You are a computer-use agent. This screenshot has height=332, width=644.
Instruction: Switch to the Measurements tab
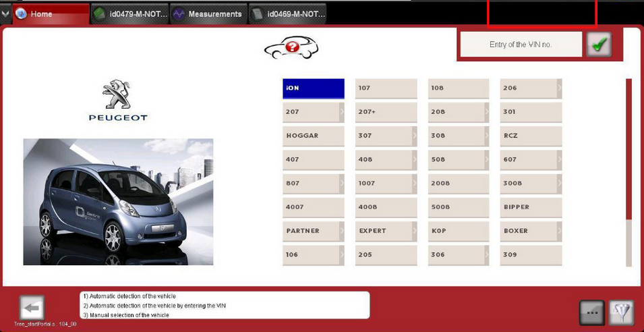coord(208,14)
